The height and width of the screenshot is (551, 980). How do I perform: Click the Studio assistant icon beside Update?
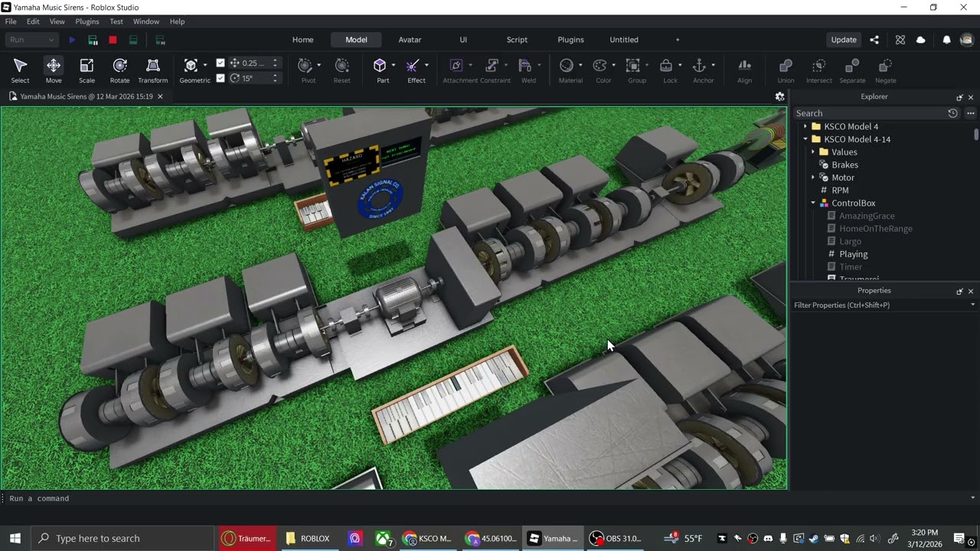point(900,40)
